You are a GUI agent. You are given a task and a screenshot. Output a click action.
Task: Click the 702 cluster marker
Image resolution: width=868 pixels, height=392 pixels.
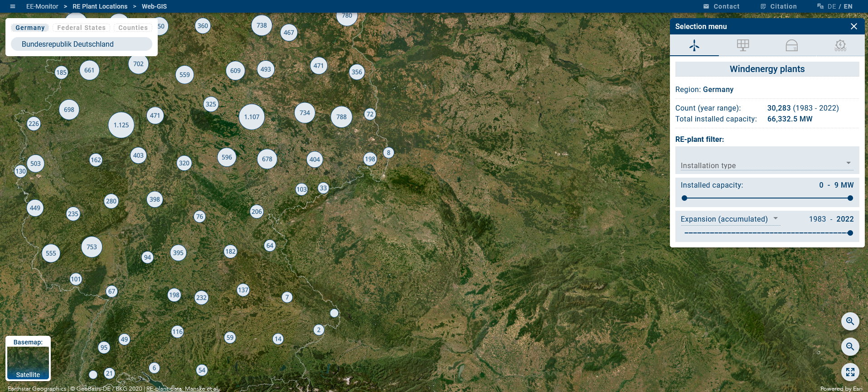[x=138, y=64]
